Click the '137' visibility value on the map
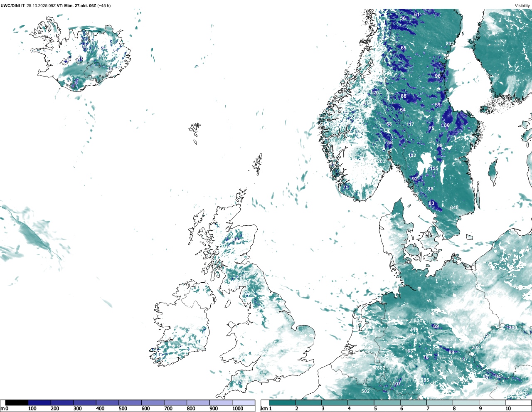The height and width of the screenshot is (412, 532). 463,360
